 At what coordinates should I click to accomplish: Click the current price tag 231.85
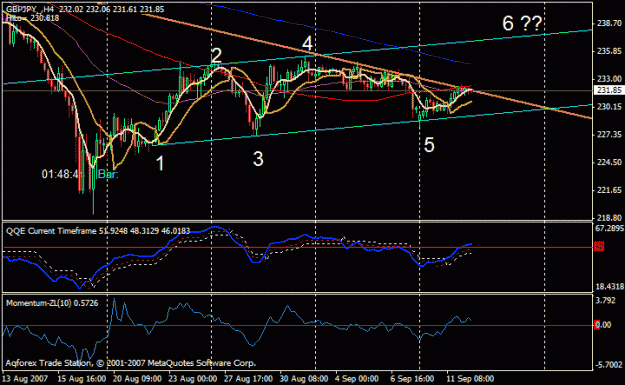(609, 90)
